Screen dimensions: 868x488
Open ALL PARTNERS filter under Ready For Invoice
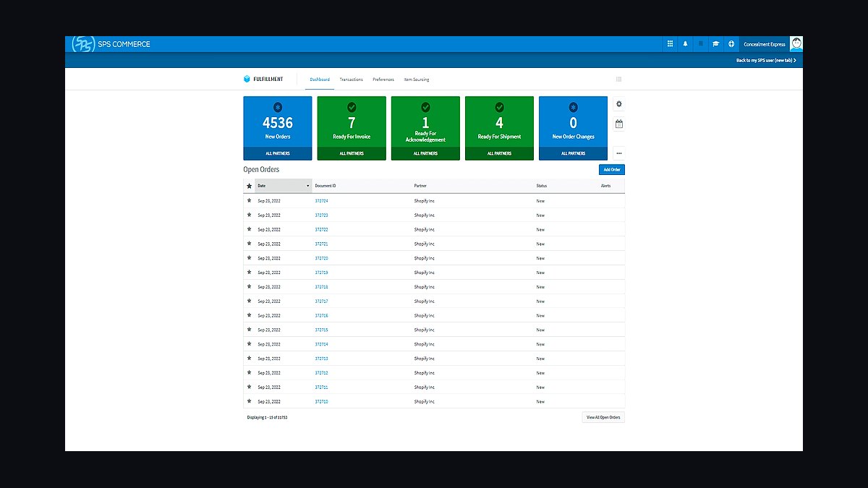click(352, 153)
